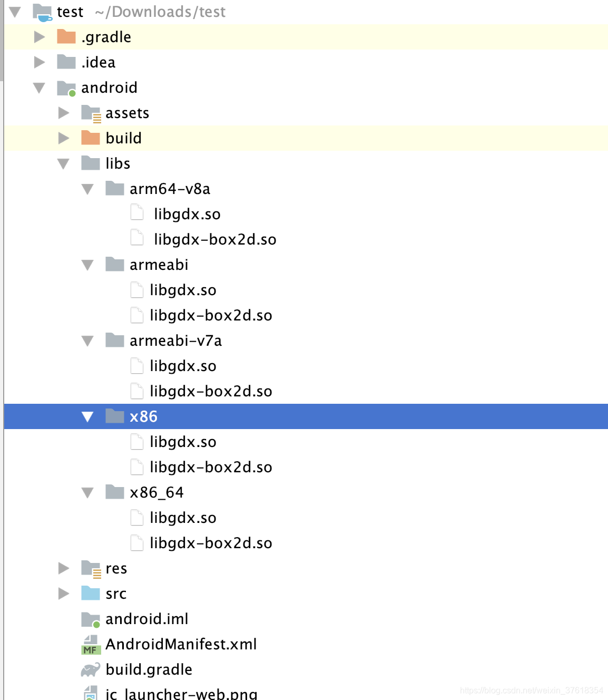Select libgdx-box2d.so inside x86
This screenshot has height=700, width=608.
[211, 466]
